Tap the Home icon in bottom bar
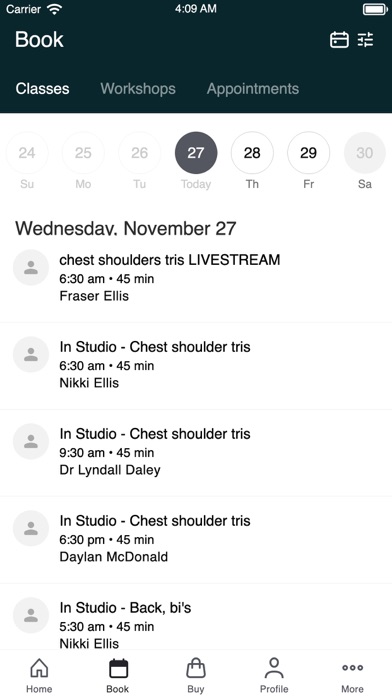Viewport: 392px width, 696px height. pos(39,668)
